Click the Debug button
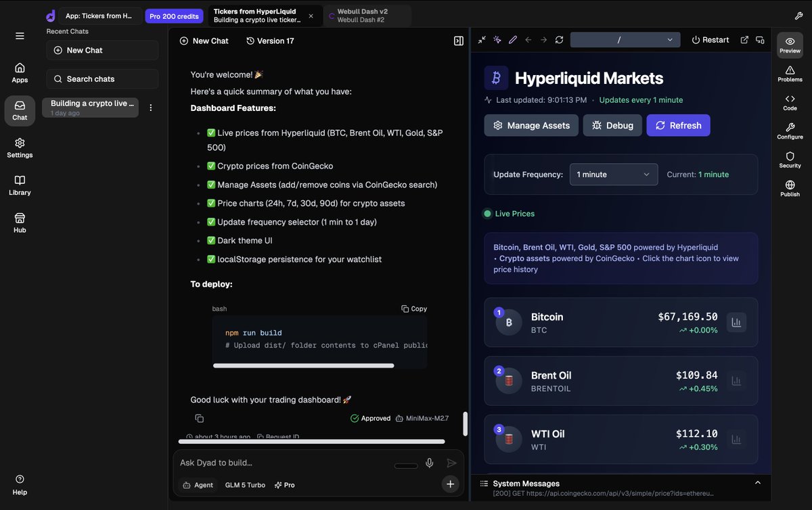812x510 pixels. click(612, 125)
